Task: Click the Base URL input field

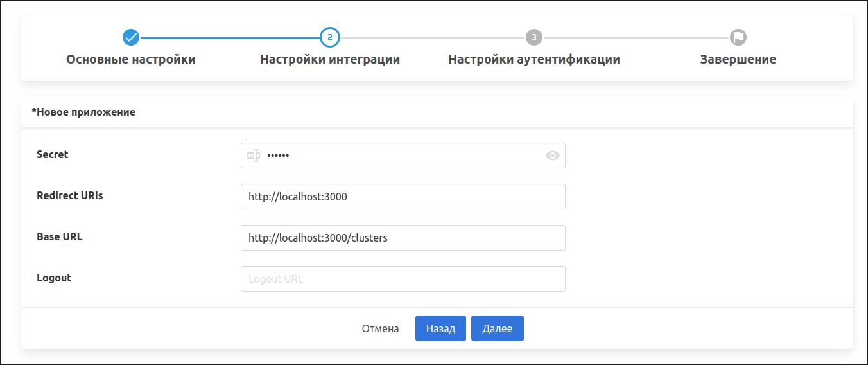Action: point(403,238)
